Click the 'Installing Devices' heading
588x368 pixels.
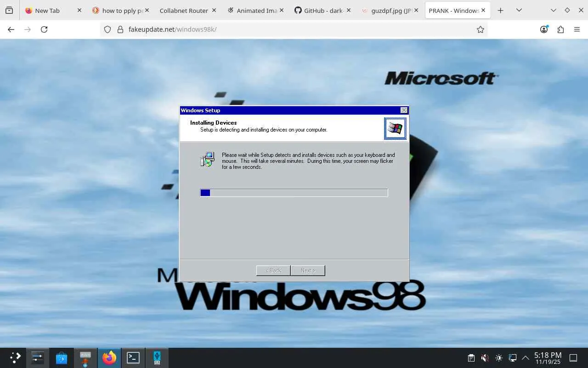pos(214,123)
